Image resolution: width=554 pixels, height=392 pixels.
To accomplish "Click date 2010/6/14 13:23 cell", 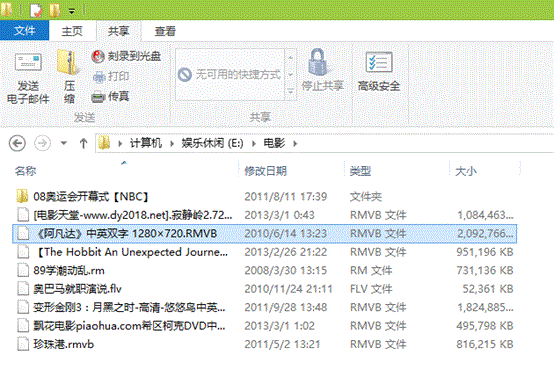I will (x=286, y=233).
